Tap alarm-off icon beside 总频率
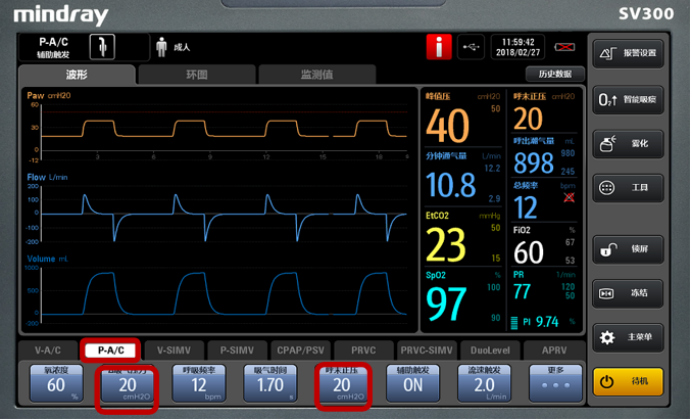The height and width of the screenshot is (420, 692). (x=569, y=197)
